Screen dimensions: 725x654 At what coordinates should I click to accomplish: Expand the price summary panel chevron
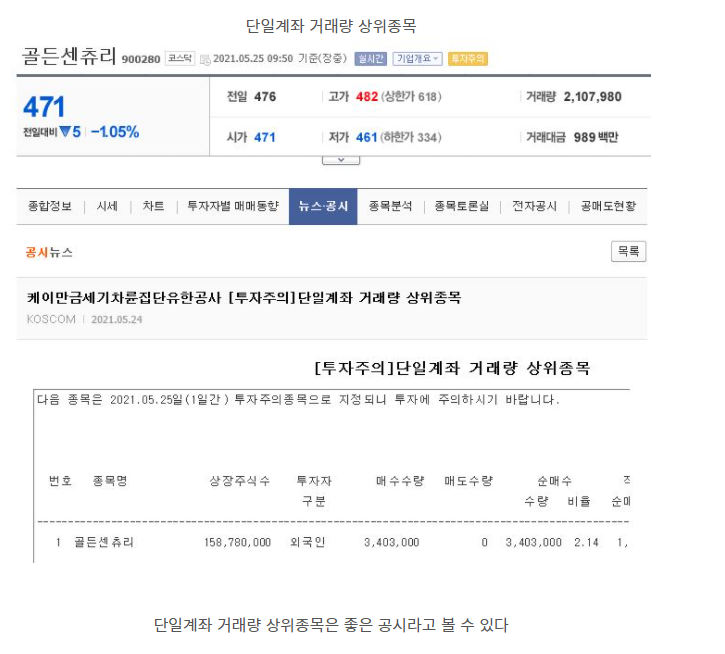[x=341, y=160]
